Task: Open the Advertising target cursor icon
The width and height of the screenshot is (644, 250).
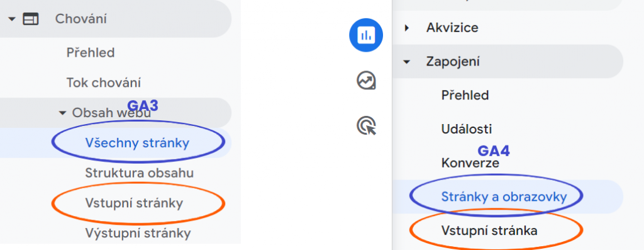Action: click(367, 125)
